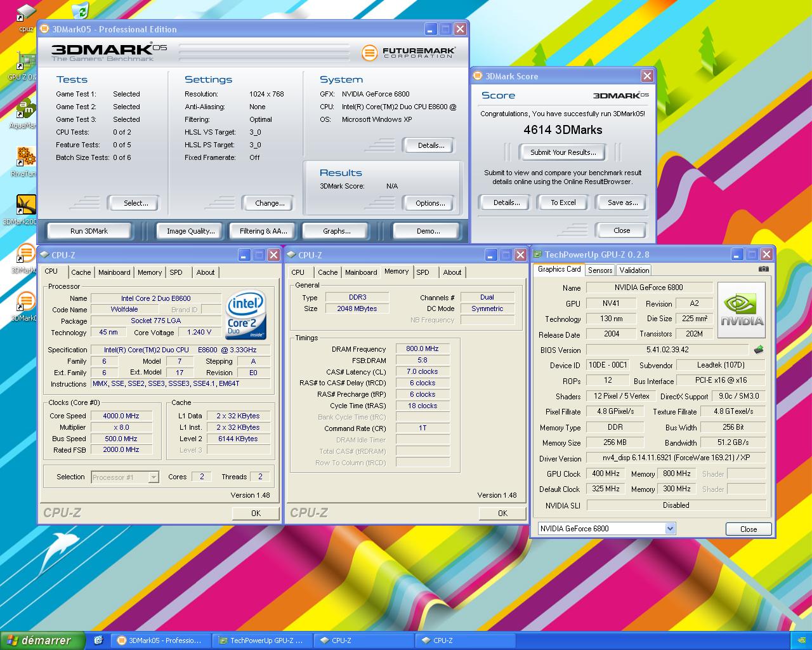Viewport: 812px width, 650px height.
Task: Click the 3DMark05 title bar icon
Action: click(x=45, y=29)
